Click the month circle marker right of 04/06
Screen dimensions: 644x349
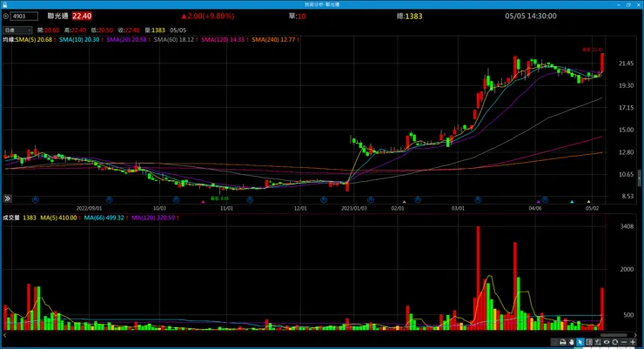click(x=545, y=200)
